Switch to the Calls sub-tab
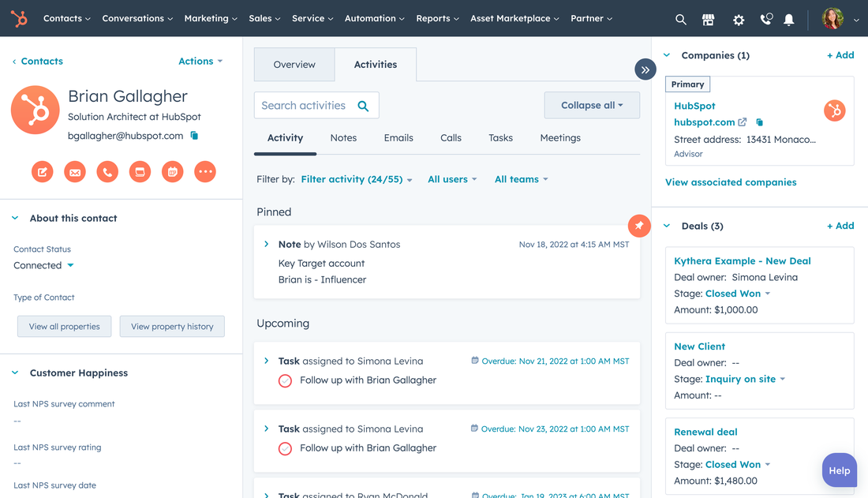 click(451, 138)
